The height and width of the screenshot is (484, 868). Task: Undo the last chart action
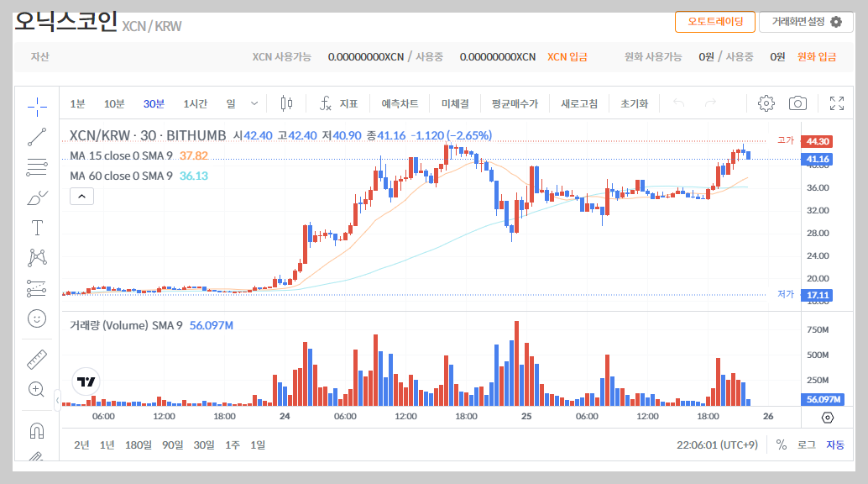click(x=678, y=103)
